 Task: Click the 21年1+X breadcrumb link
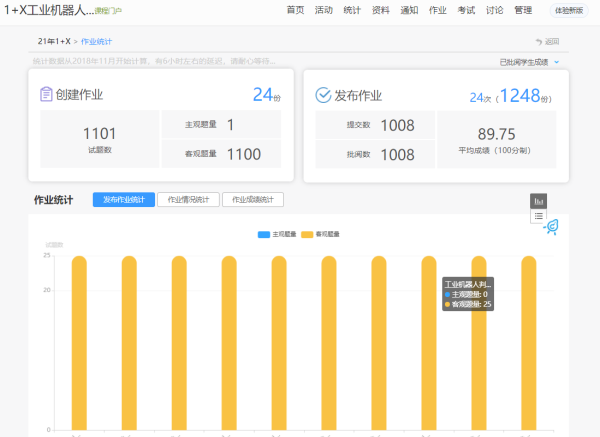pyautogui.click(x=54, y=41)
